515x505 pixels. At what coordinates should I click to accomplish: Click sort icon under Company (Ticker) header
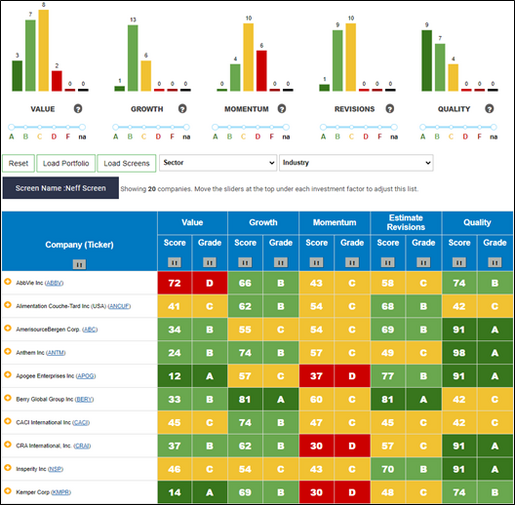79,264
